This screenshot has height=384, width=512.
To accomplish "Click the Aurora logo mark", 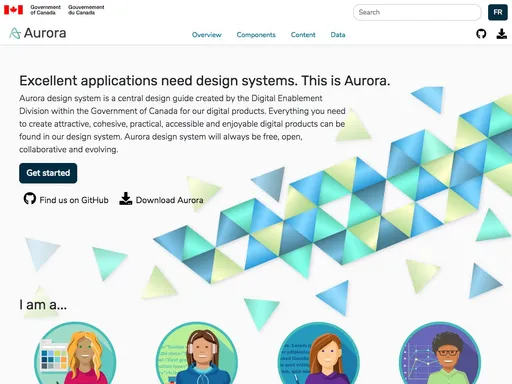I will pyautogui.click(x=15, y=33).
